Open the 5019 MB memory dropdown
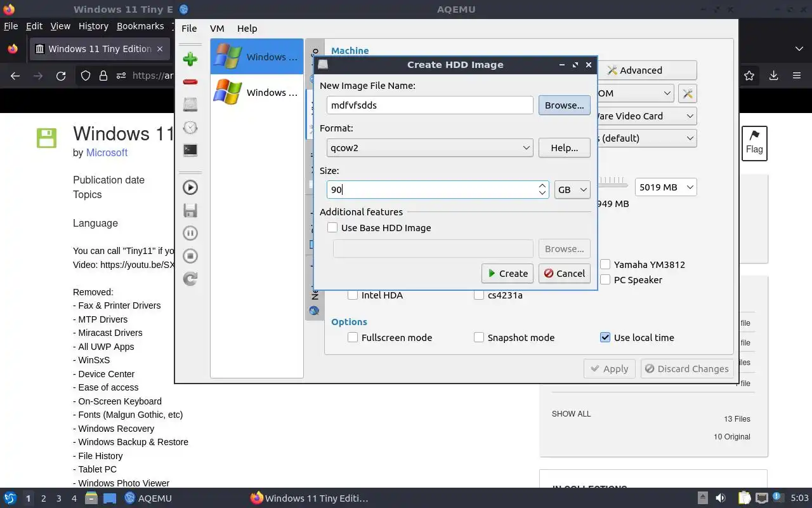This screenshot has height=508, width=812. 665,187
